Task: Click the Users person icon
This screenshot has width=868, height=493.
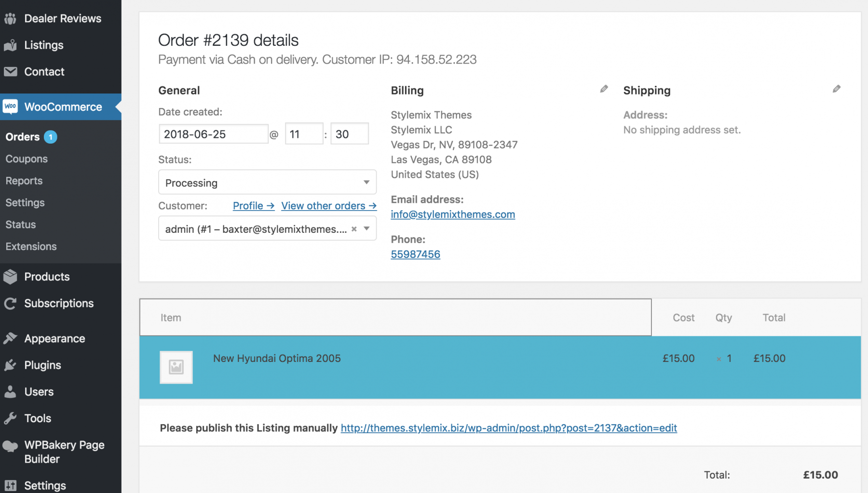Action: [10, 391]
